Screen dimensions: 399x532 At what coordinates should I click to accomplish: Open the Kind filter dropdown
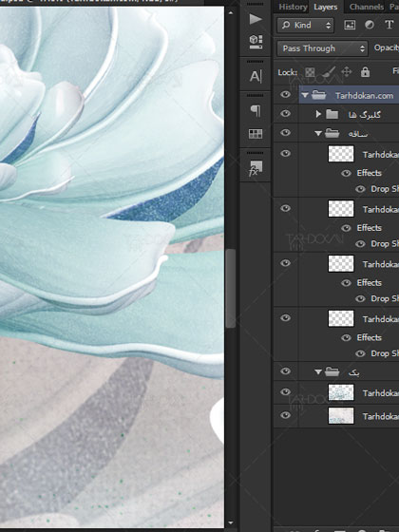(x=305, y=25)
